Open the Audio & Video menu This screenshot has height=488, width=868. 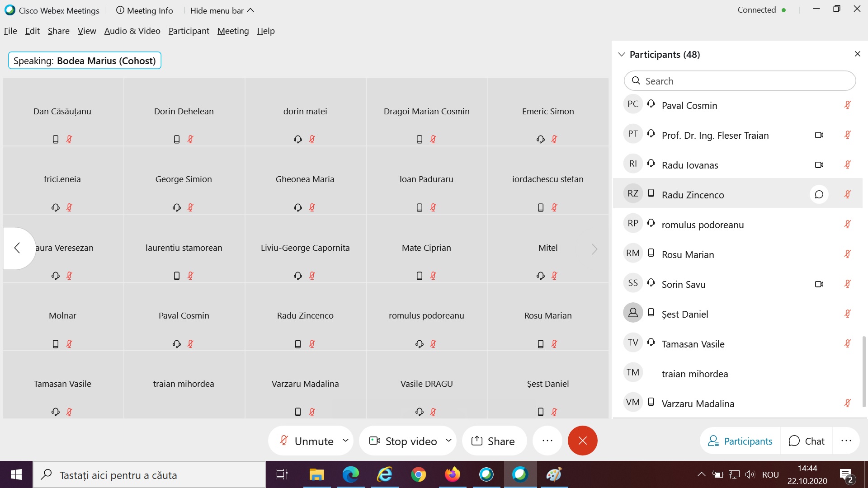pos(132,31)
